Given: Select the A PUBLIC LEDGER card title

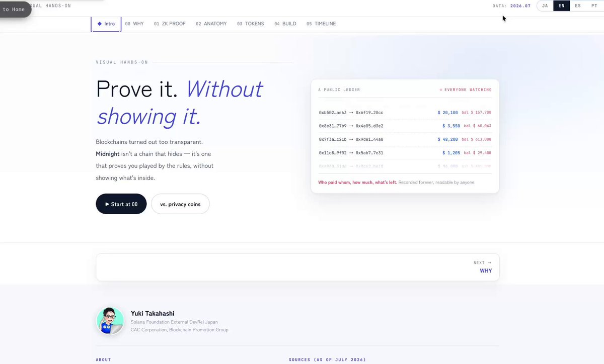Looking at the screenshot, I should click(x=339, y=90).
